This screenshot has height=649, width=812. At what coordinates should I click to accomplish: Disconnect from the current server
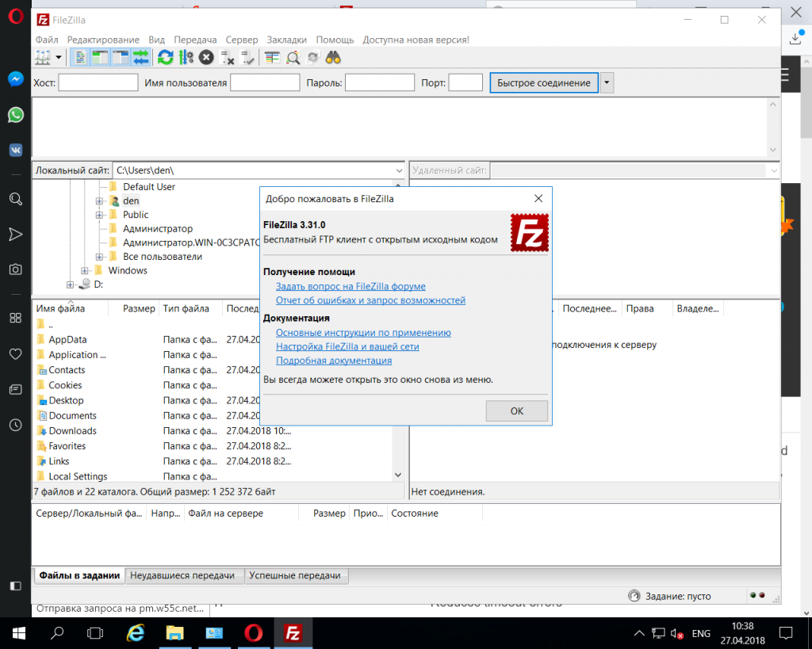point(227,57)
